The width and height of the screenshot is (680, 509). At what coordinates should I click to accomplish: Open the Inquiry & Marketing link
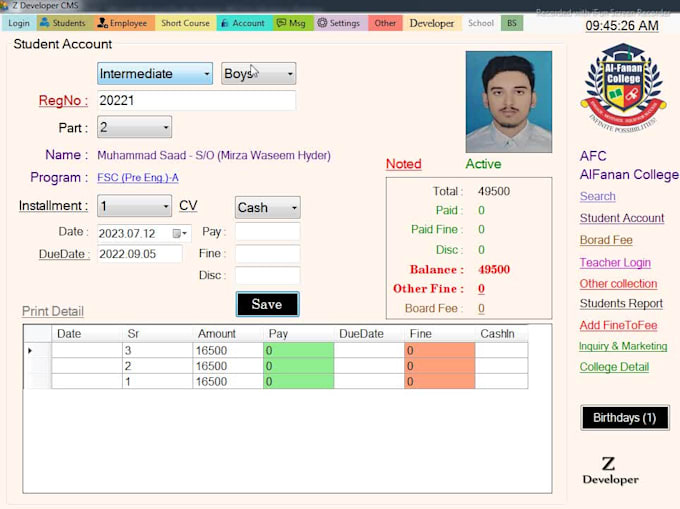pyautogui.click(x=623, y=346)
